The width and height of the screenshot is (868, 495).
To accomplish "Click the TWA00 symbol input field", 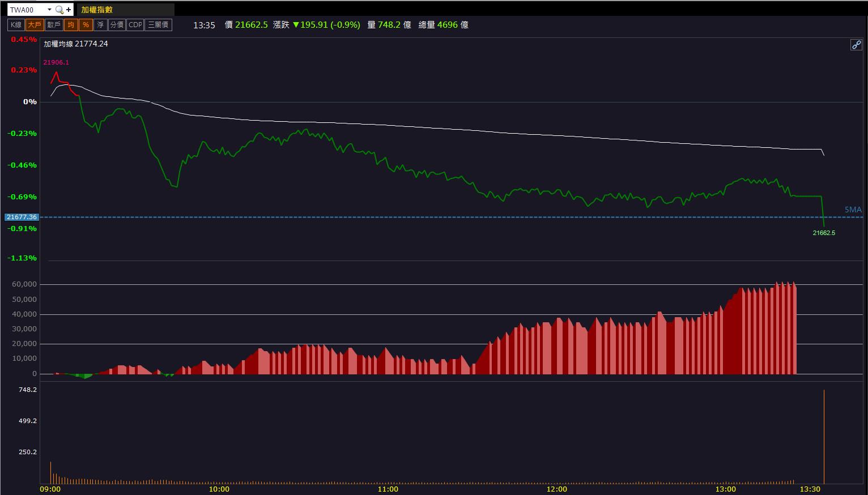I will coord(27,10).
